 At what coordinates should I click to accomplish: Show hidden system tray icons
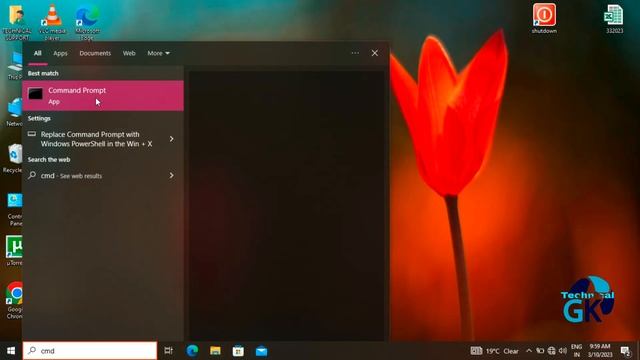pos(529,351)
